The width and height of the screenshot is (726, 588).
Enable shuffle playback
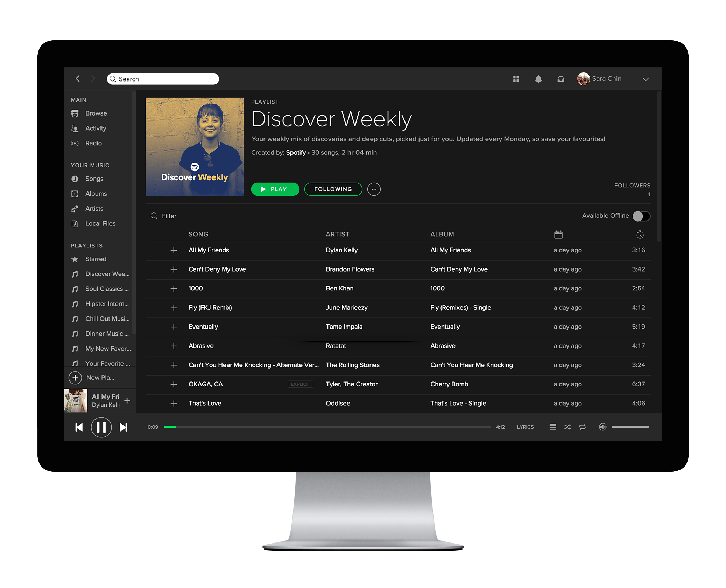568,427
